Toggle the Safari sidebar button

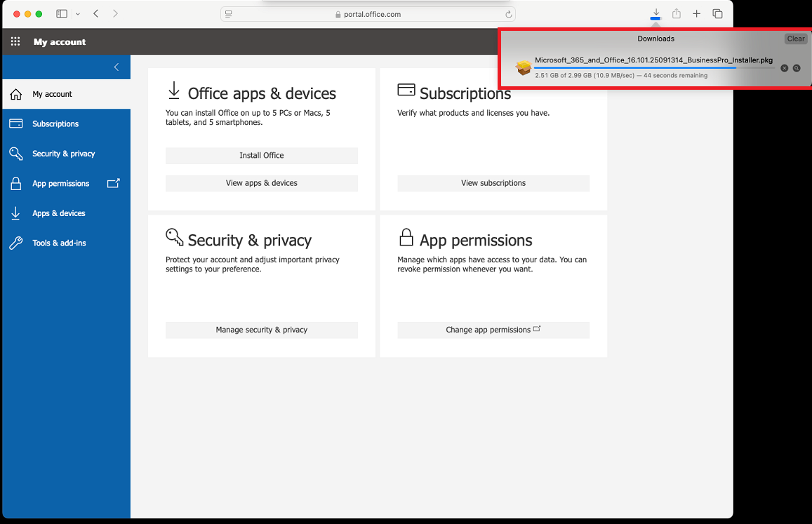[x=62, y=14]
